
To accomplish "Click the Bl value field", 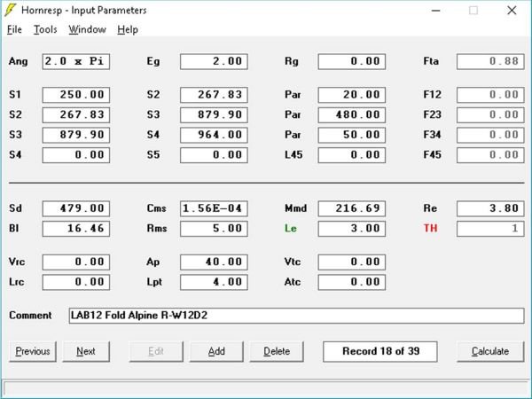I will tap(75, 228).
